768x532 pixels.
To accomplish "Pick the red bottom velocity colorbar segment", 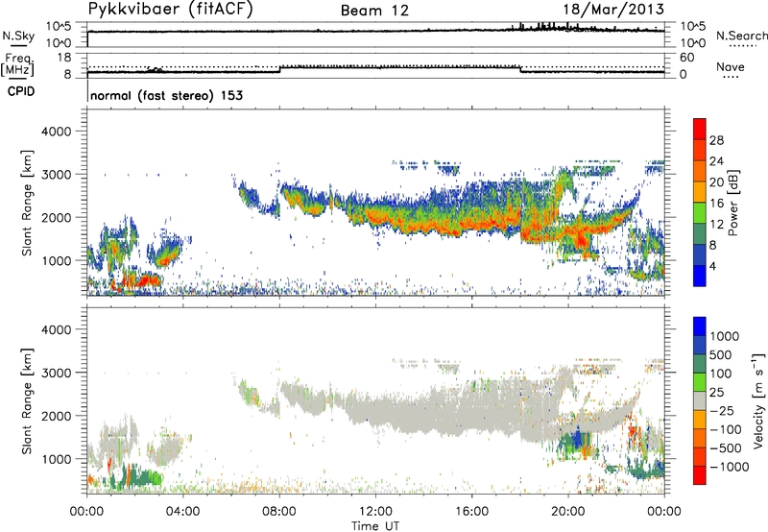I will [700, 475].
